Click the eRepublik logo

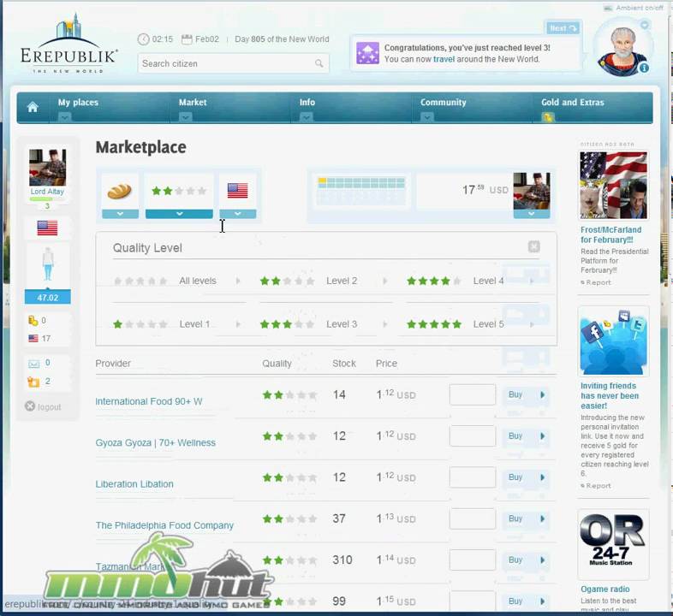tap(68, 43)
